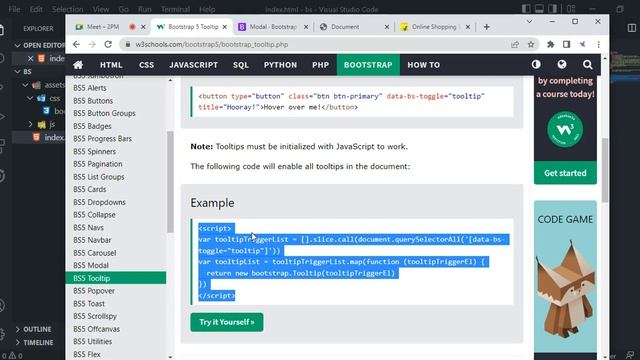
Task: Open BS5 Toast in sidebar
Action: [x=89, y=304]
